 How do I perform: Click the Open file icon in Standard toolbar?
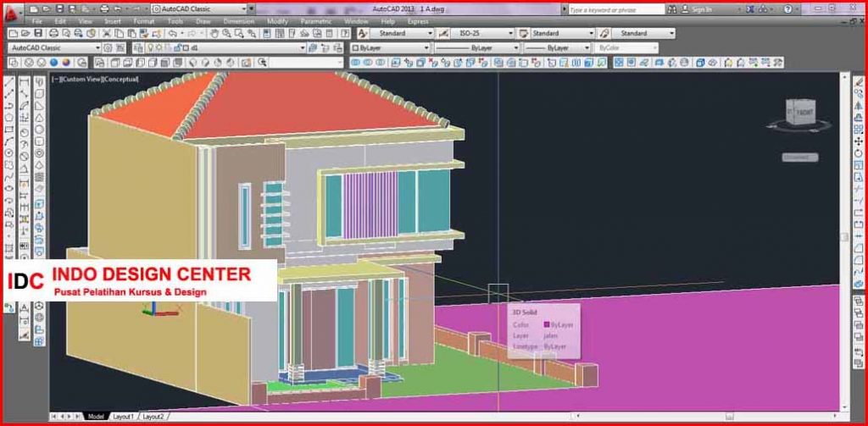tap(25, 34)
